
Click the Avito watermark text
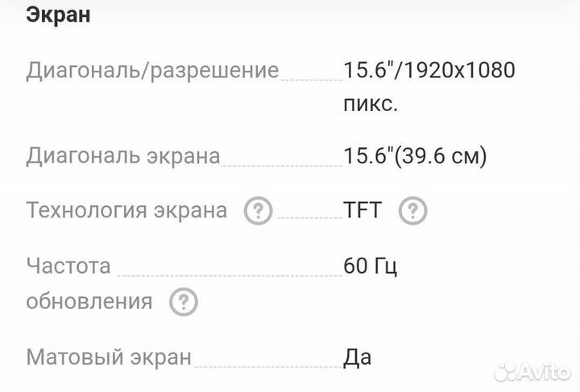click(546, 371)
